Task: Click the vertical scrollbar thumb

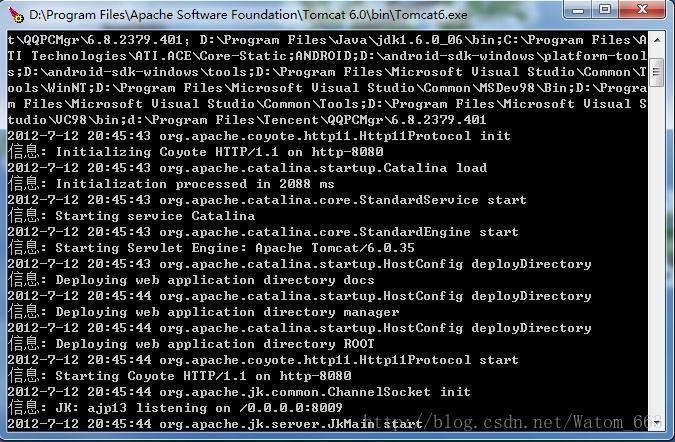Action: tap(656, 72)
